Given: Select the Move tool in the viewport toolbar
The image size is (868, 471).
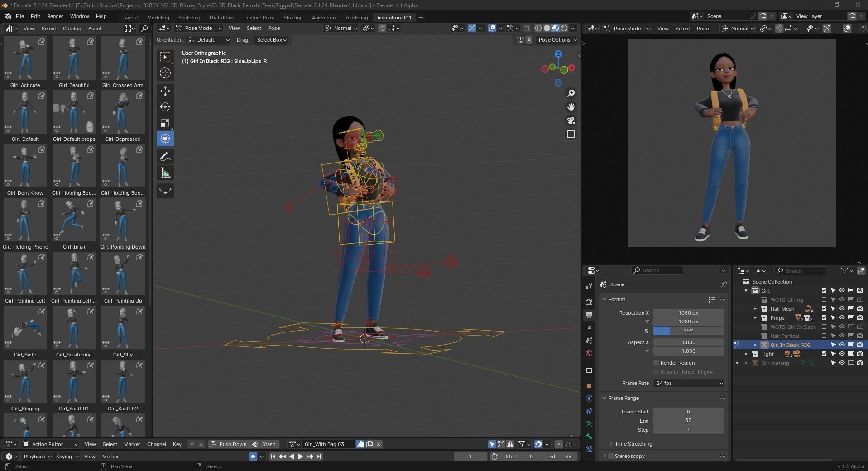Looking at the screenshot, I should coord(165,91).
